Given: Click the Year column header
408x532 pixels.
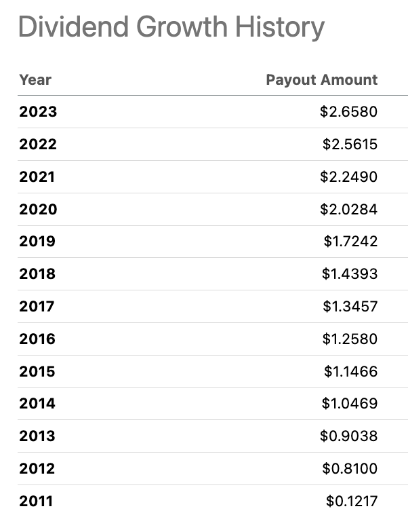Looking at the screenshot, I should pyautogui.click(x=35, y=79).
